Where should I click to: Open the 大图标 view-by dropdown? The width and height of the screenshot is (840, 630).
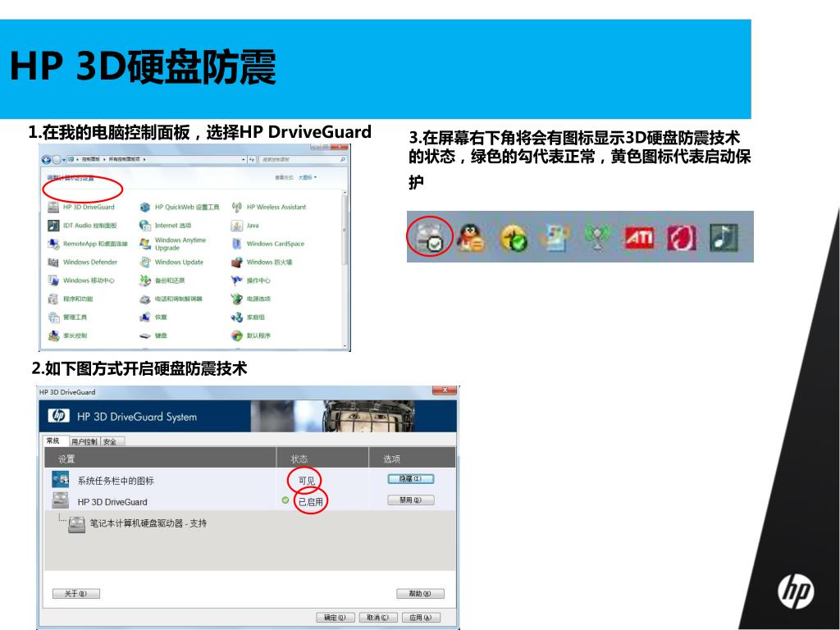pos(308,177)
